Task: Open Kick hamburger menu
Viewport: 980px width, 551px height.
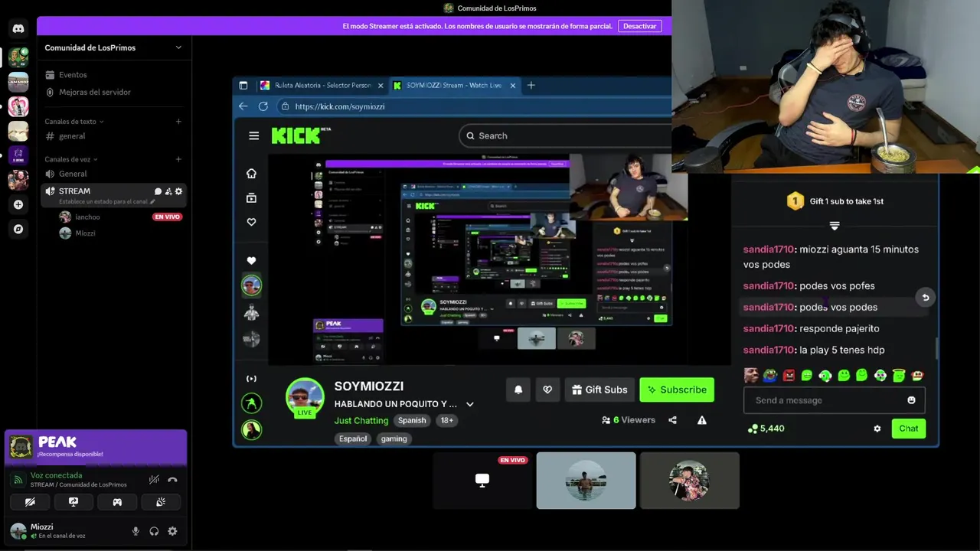Action: tap(253, 135)
